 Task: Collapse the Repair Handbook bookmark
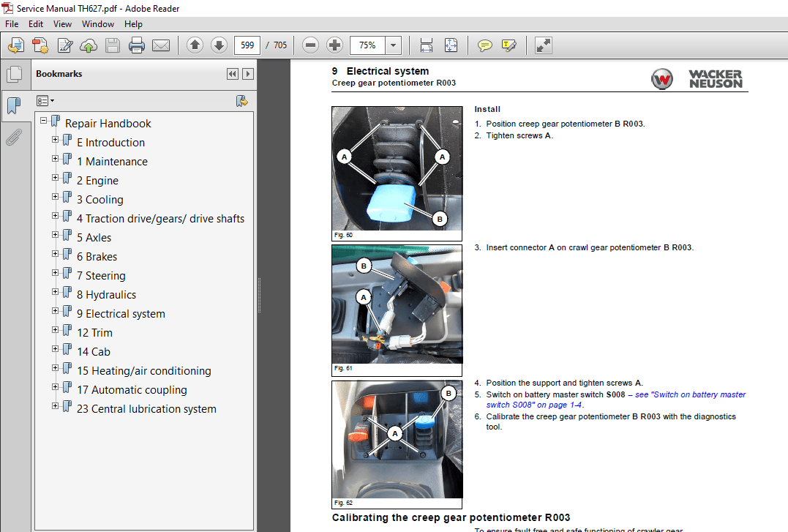pyautogui.click(x=44, y=120)
